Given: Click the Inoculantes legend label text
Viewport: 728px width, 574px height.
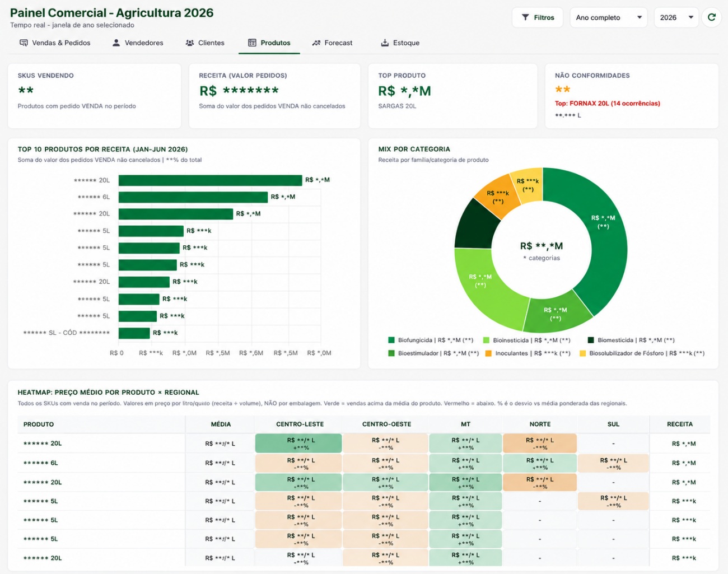Looking at the screenshot, I should click(x=533, y=353).
